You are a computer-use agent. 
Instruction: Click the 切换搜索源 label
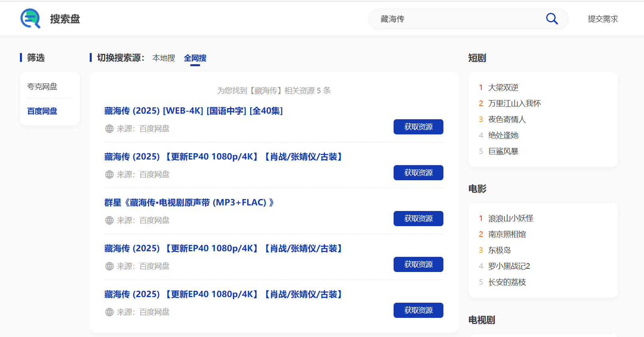pos(120,58)
